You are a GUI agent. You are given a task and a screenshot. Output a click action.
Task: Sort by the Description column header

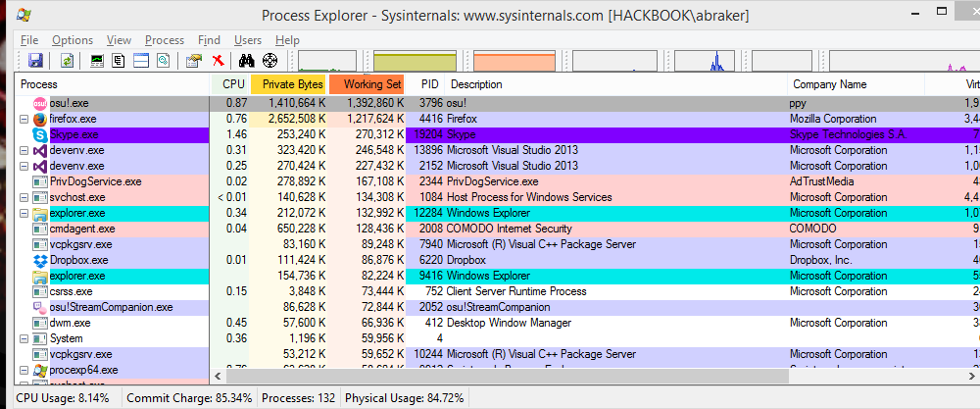(x=616, y=84)
